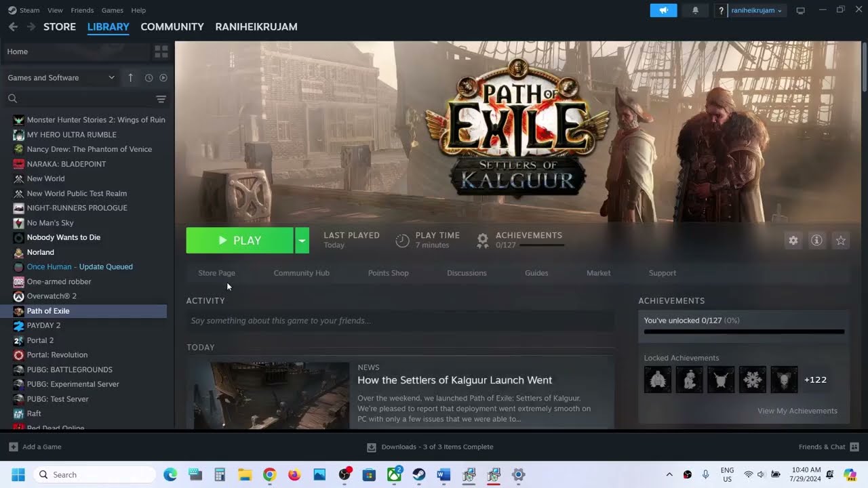
Task: Click the achievements unlocked progress bar
Action: click(744, 332)
